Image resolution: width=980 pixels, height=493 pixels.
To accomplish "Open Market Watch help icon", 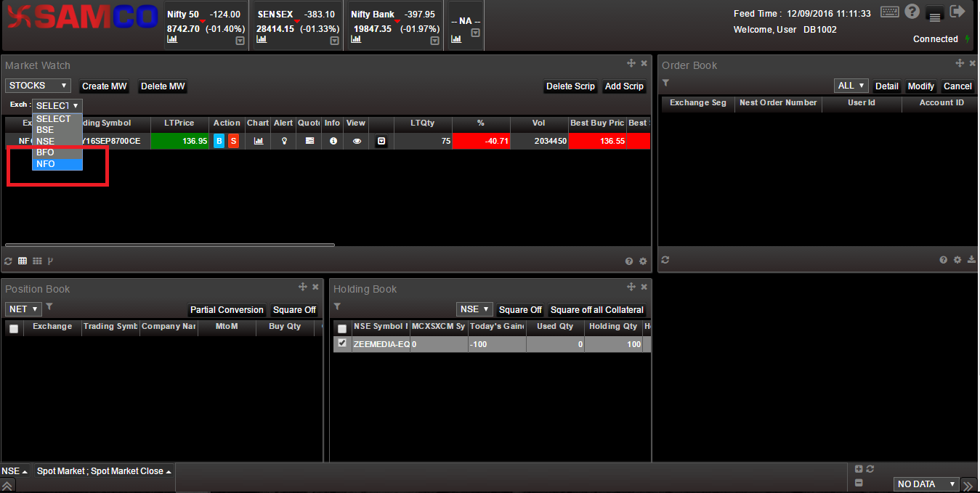I will (629, 261).
